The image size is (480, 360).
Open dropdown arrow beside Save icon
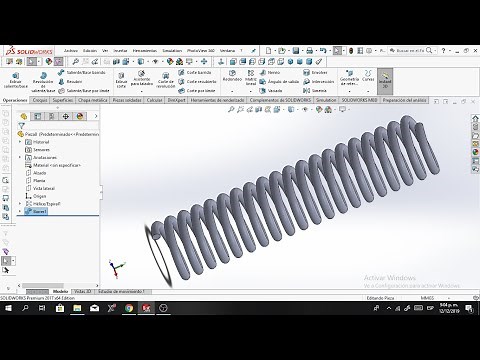(302, 51)
